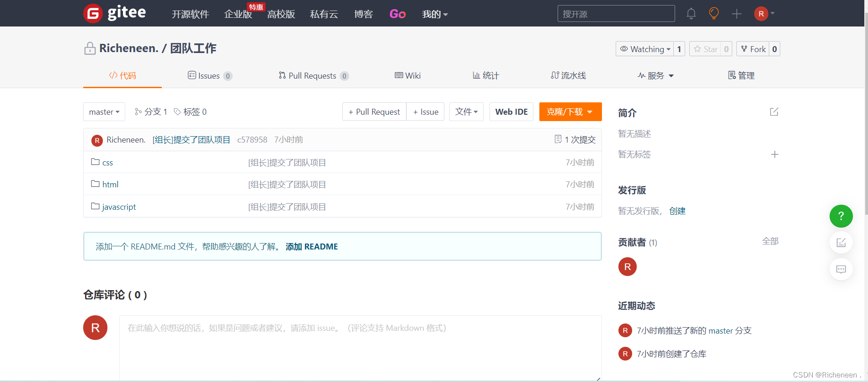The height and width of the screenshot is (382, 868).
Task: Open the javascript folder icon
Action: pyautogui.click(x=95, y=206)
